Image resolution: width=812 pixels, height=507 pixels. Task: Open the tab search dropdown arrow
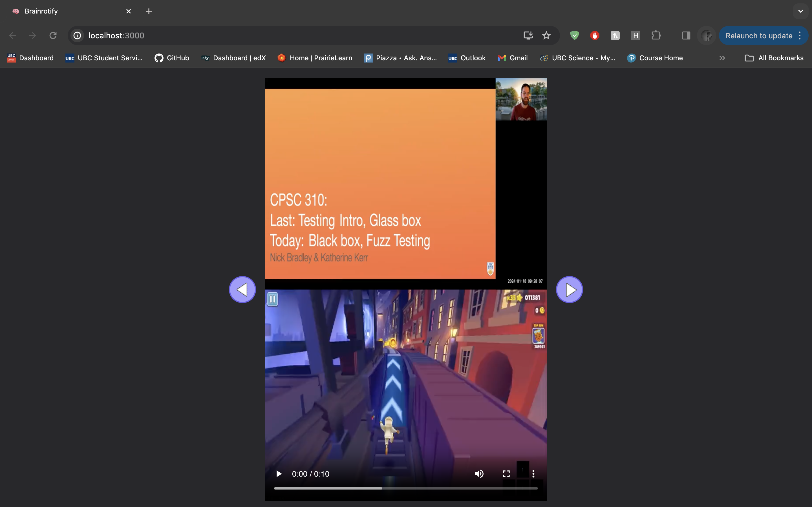801,11
